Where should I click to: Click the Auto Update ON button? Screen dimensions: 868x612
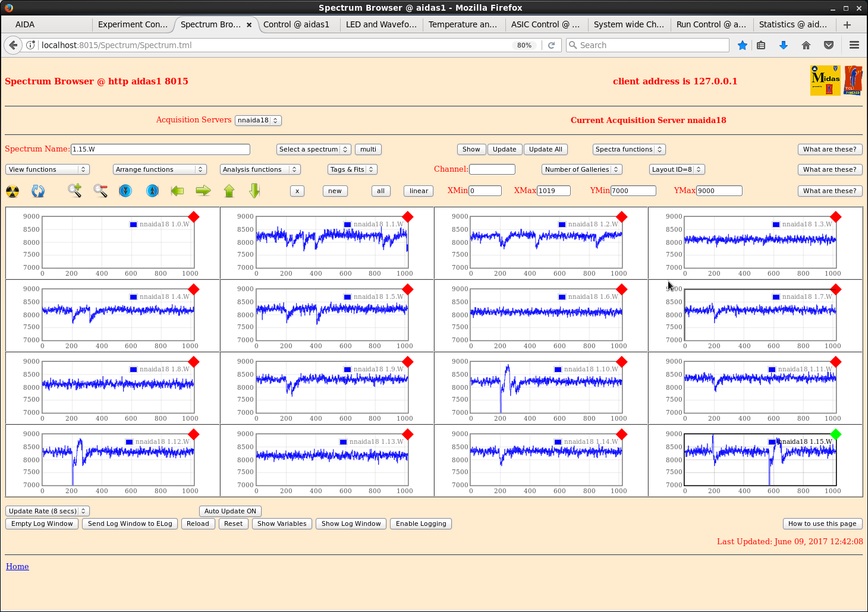(231, 511)
